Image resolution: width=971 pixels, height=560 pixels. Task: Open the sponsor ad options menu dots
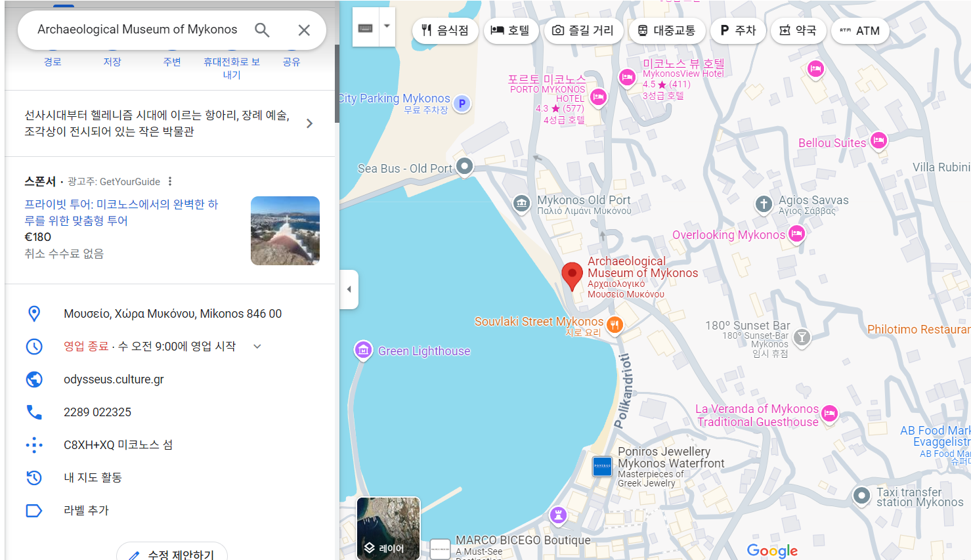click(170, 181)
